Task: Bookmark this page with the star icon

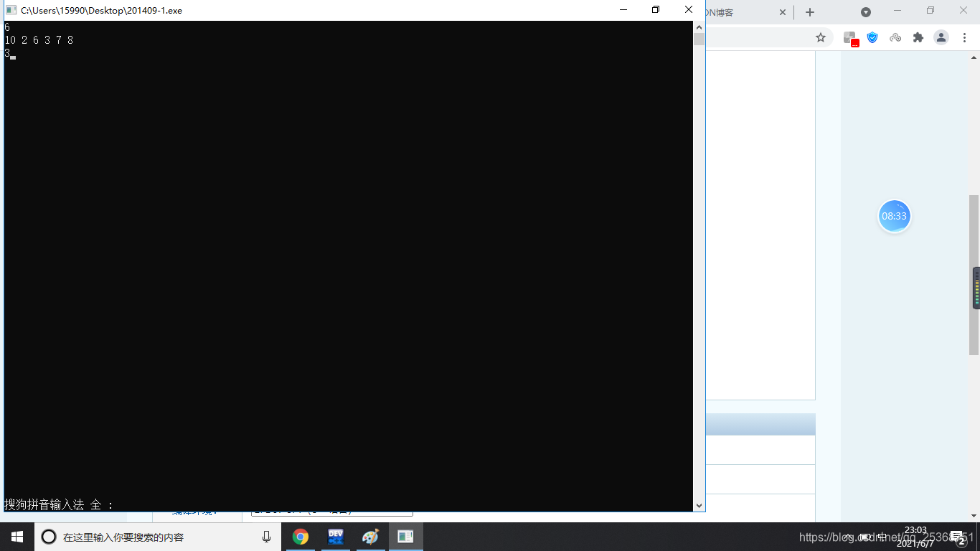Action: (x=821, y=37)
